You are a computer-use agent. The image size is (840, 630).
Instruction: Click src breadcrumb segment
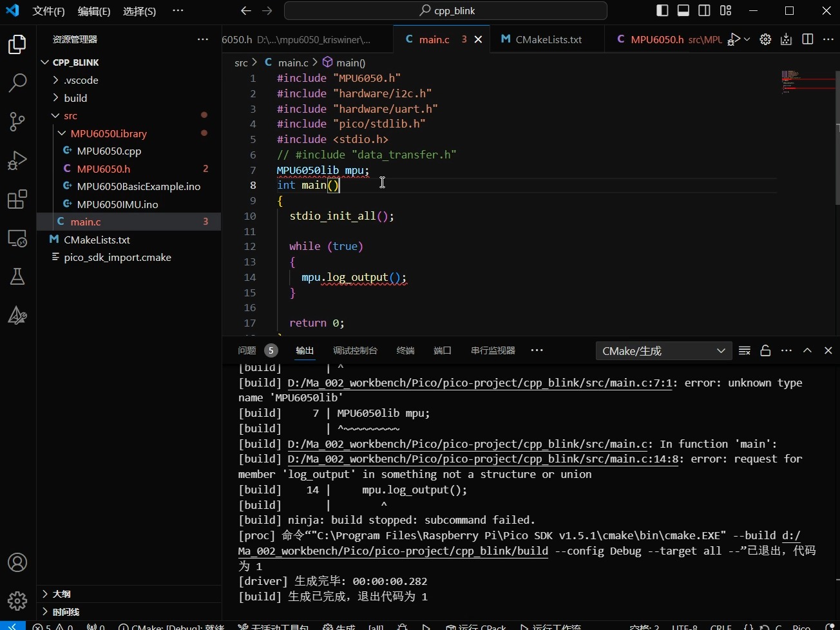tap(241, 62)
